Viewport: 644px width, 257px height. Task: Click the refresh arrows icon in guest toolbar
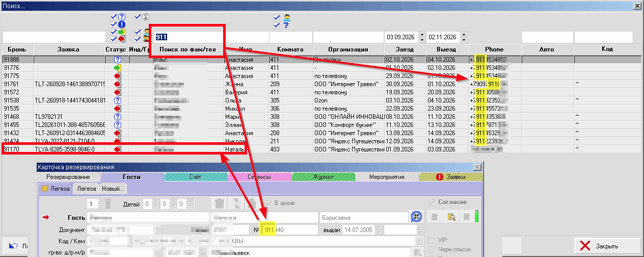click(236, 203)
